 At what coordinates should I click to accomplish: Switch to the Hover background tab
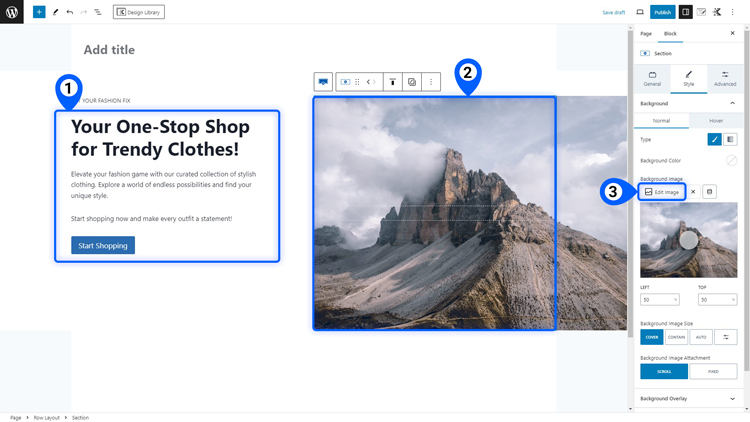716,121
